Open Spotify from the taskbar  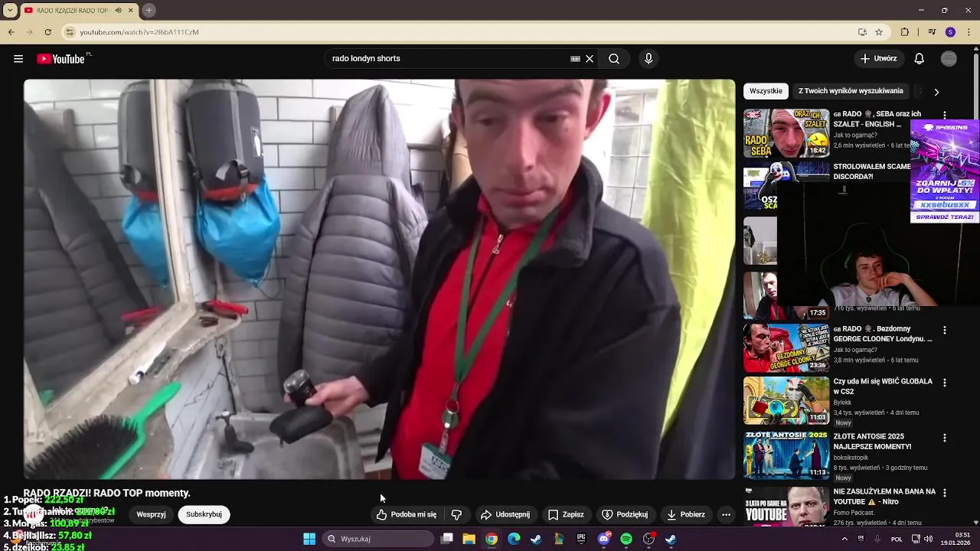click(626, 539)
